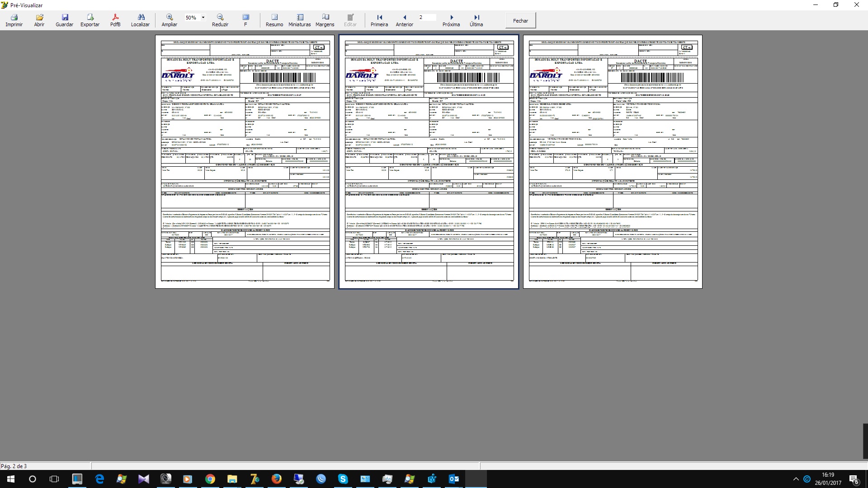Click the page number input field
Viewport: 868px width, 488px height.
[427, 17]
